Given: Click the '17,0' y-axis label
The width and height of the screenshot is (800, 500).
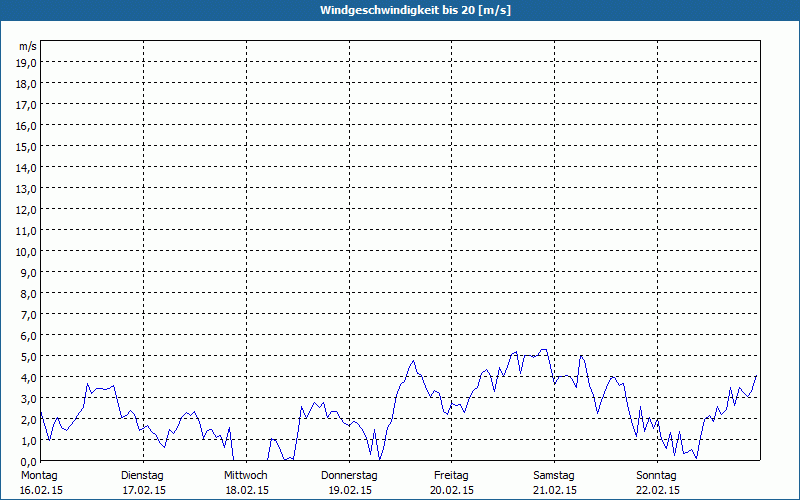Looking at the screenshot, I should (26, 105).
